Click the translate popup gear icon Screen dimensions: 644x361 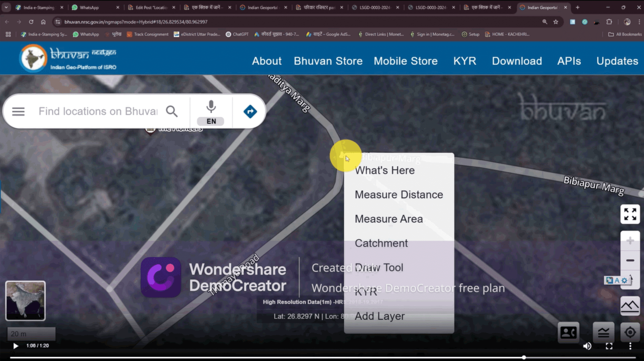(x=624, y=280)
